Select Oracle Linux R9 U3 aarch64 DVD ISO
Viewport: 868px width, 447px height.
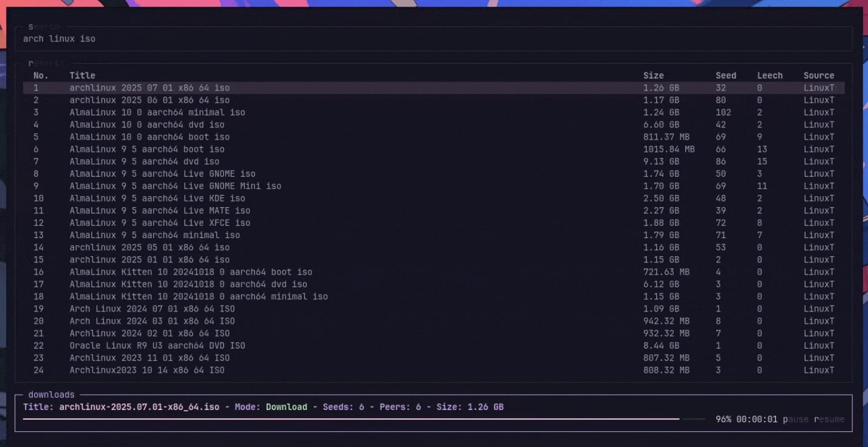pos(157,346)
